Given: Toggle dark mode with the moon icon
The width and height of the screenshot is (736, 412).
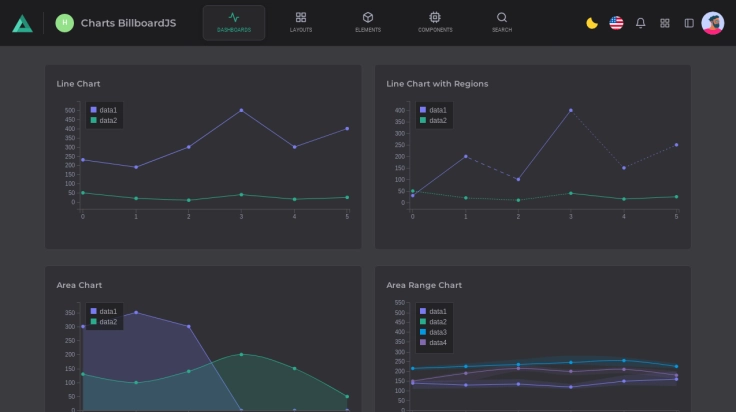Looking at the screenshot, I should pyautogui.click(x=592, y=23).
